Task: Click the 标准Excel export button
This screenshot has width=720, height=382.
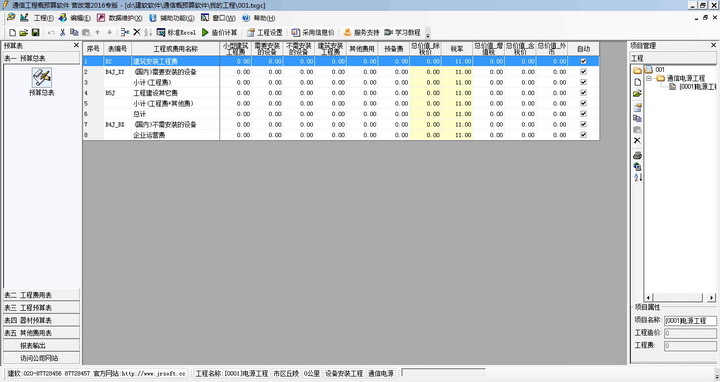Action: coord(176,33)
